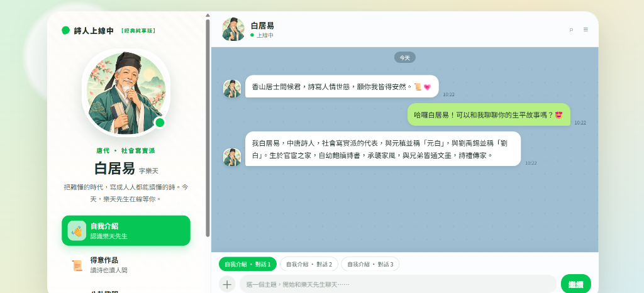Viewport: 644px width, 293px height.
Task: Click the 今天 date badge in chat
Action: click(405, 57)
